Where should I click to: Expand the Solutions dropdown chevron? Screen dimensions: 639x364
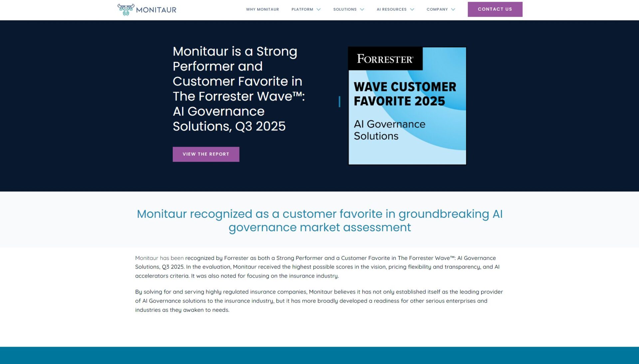(x=362, y=9)
